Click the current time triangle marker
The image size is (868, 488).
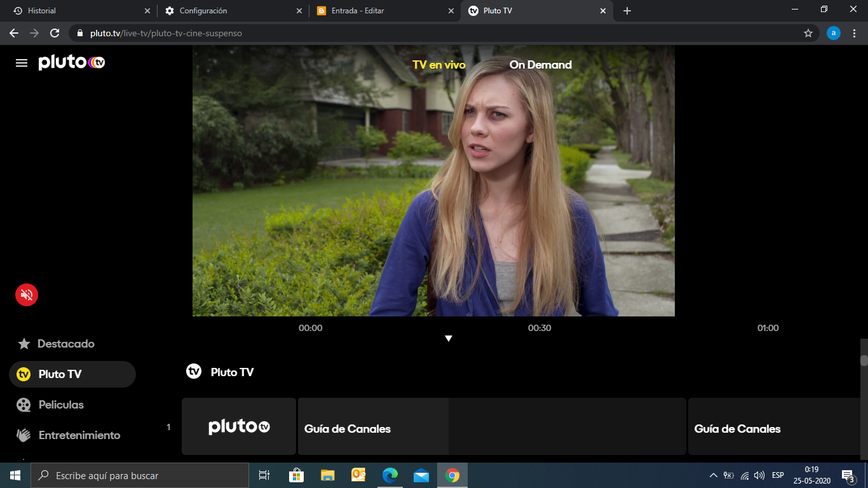coord(449,339)
